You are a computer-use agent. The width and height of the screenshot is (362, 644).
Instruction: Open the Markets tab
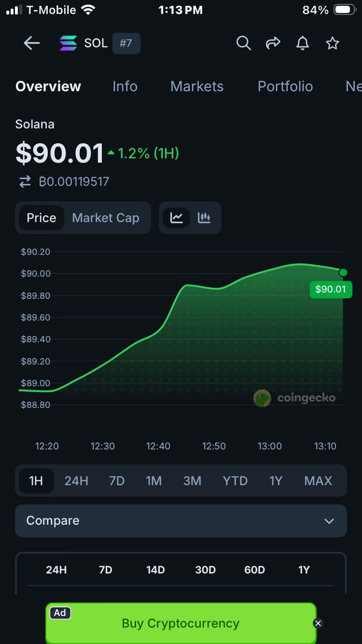coord(197,86)
